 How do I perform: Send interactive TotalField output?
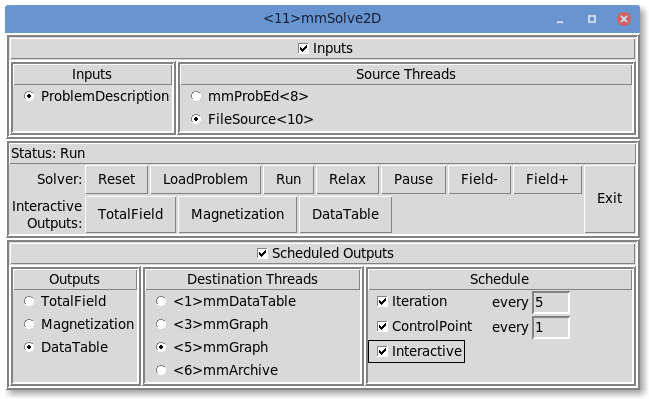coord(130,214)
